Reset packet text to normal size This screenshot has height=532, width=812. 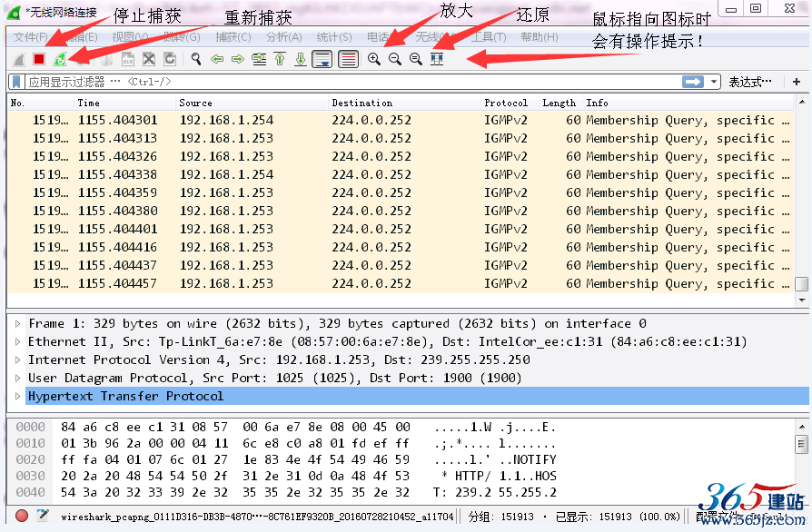(x=416, y=59)
